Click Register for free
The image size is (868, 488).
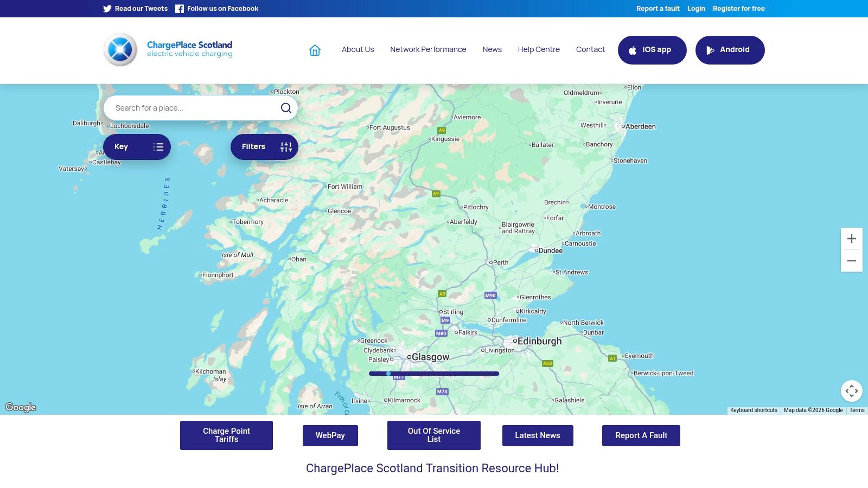[x=739, y=9]
